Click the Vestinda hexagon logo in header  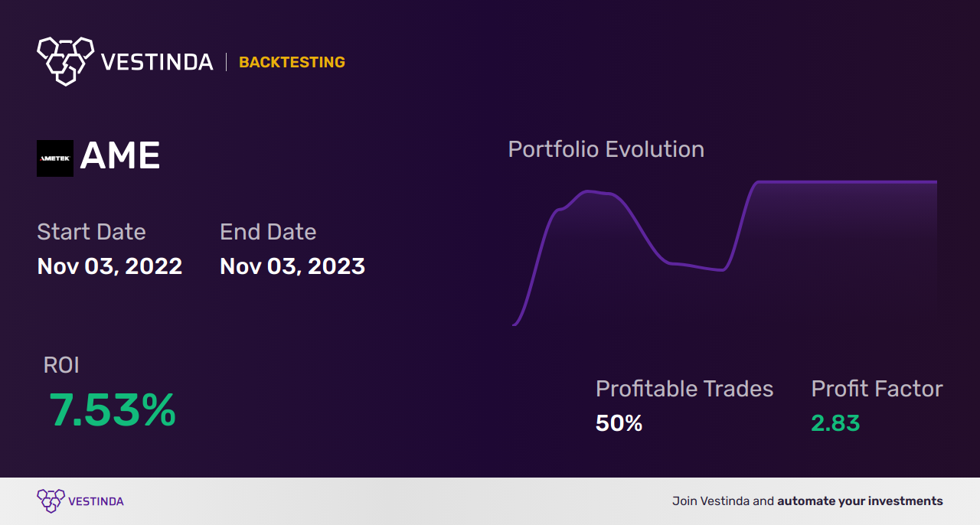coord(65,60)
